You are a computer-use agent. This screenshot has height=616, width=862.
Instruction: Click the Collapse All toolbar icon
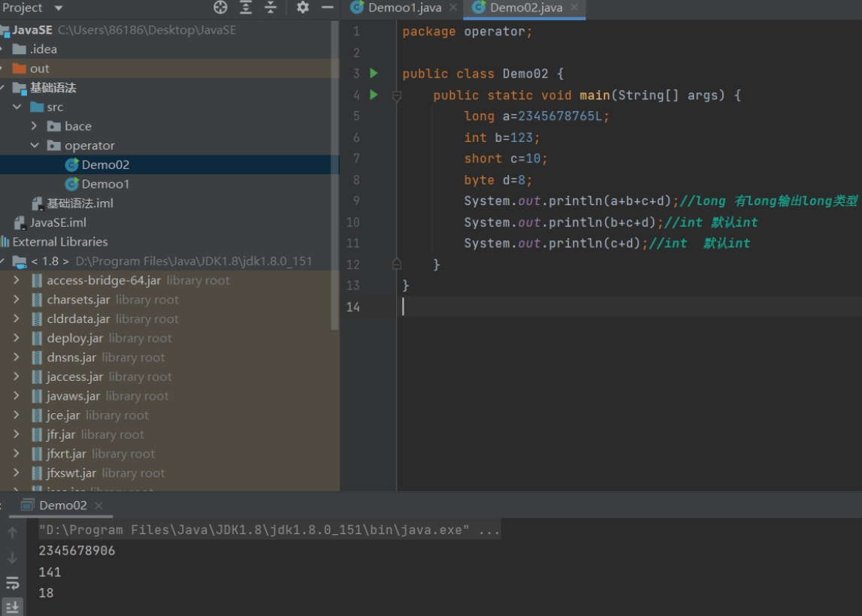pyautogui.click(x=271, y=8)
